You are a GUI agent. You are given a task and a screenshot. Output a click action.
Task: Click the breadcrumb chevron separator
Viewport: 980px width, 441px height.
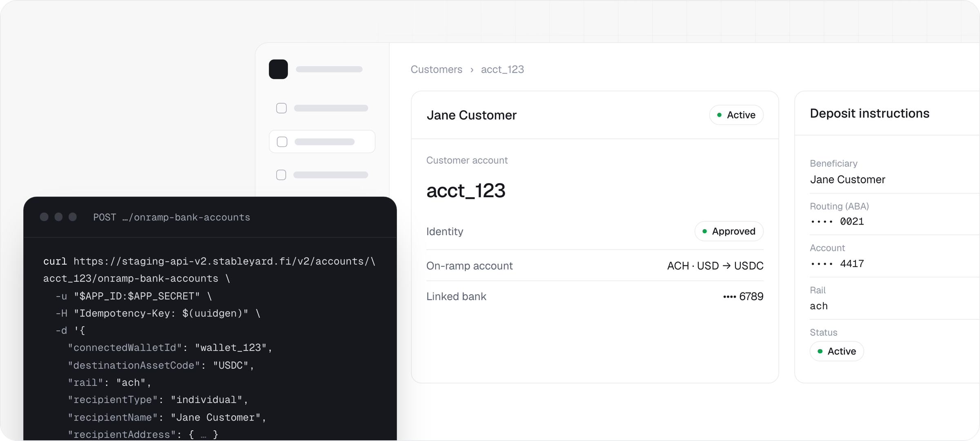pyautogui.click(x=472, y=70)
